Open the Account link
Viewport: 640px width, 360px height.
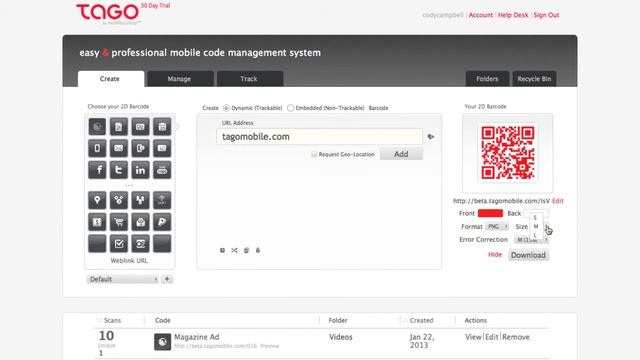(480, 15)
